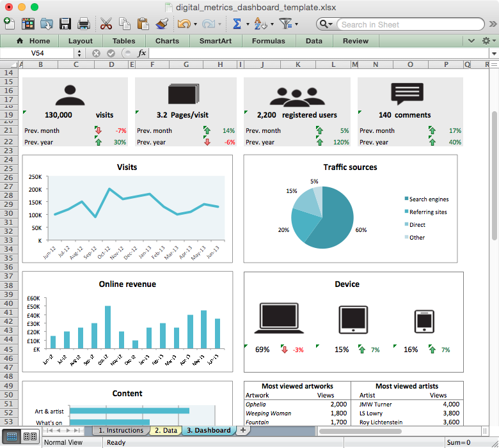Click the Paste clipboard icon
The image size is (499, 448).
point(143,24)
